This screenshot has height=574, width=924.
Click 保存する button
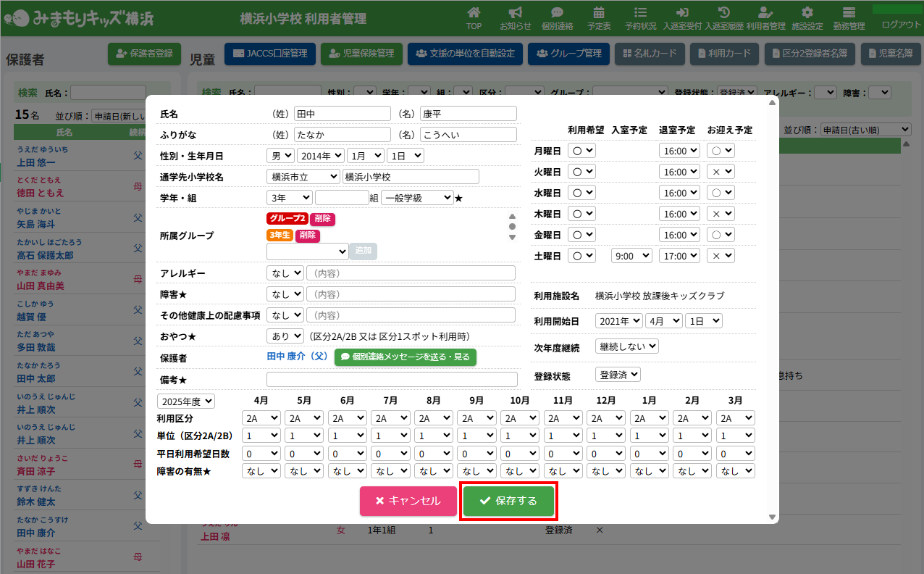click(x=509, y=501)
